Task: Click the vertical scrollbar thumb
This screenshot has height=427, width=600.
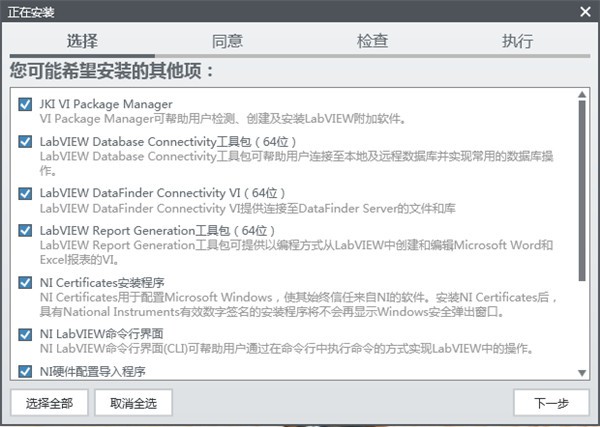Action: pos(583,190)
